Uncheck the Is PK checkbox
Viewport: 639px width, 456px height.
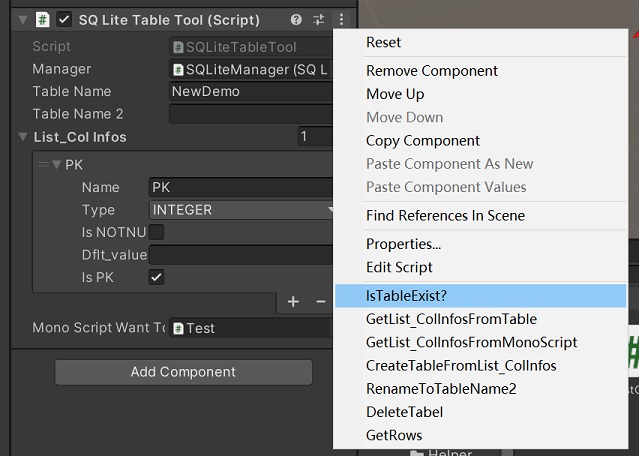[x=157, y=277]
